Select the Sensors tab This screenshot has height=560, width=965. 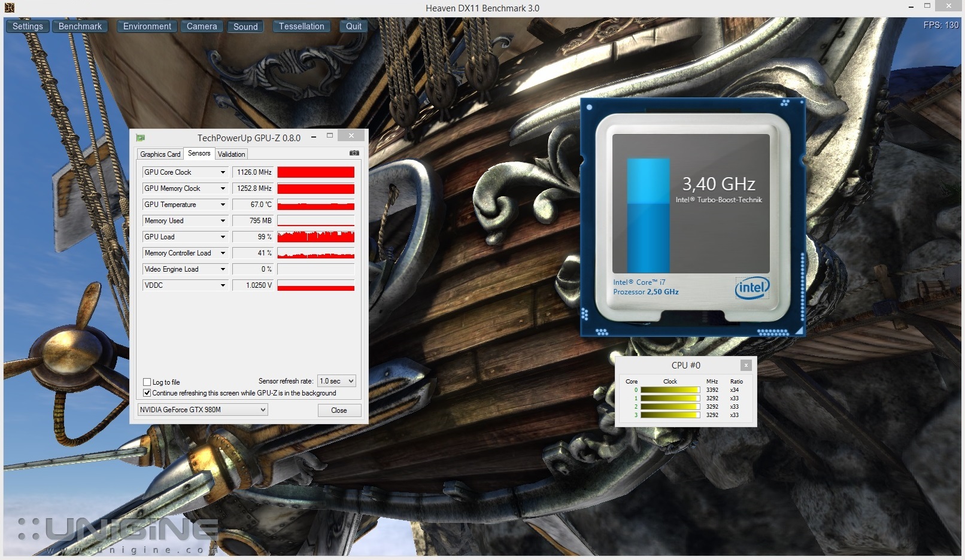tap(199, 153)
